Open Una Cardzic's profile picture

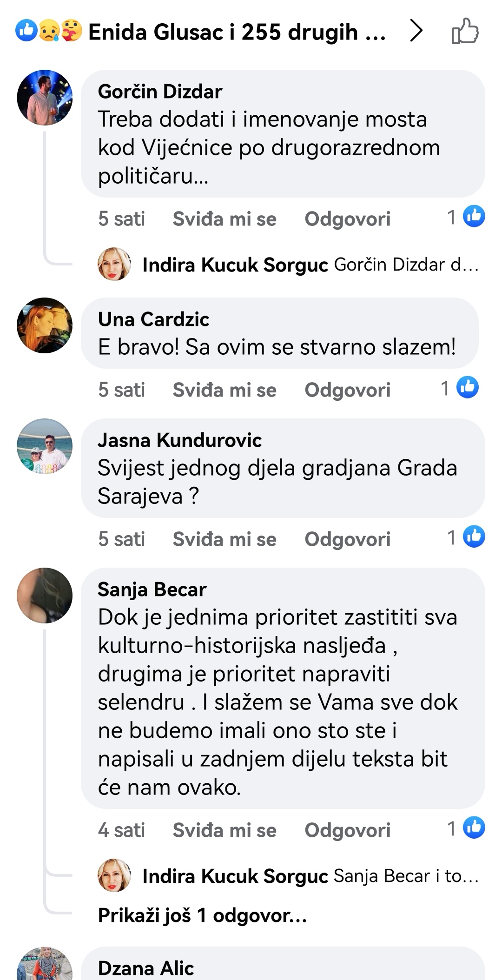(45, 325)
